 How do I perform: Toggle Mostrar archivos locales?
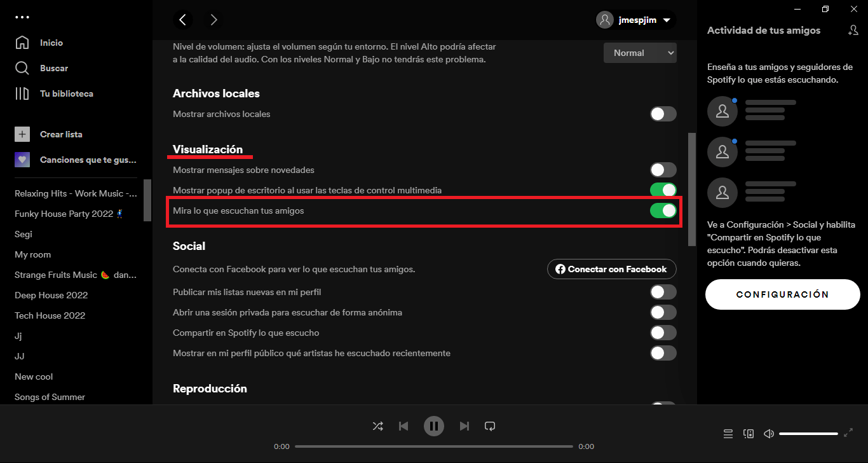tap(663, 114)
